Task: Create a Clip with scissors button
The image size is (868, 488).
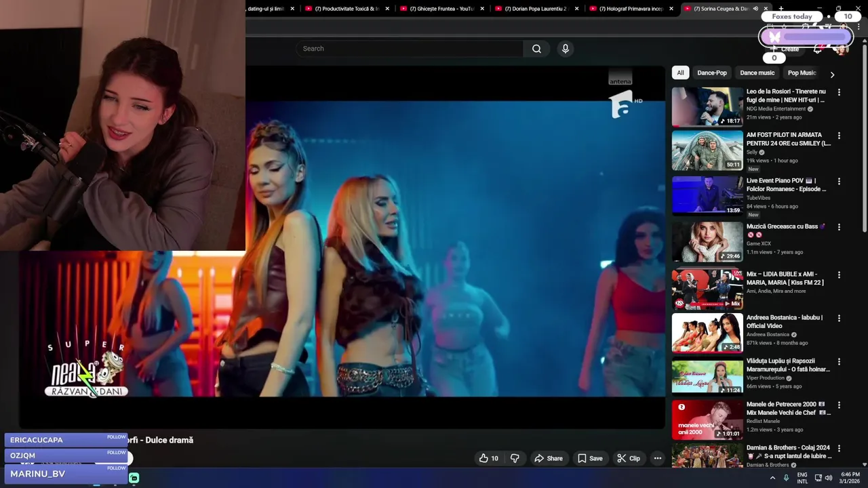Action: pyautogui.click(x=629, y=458)
